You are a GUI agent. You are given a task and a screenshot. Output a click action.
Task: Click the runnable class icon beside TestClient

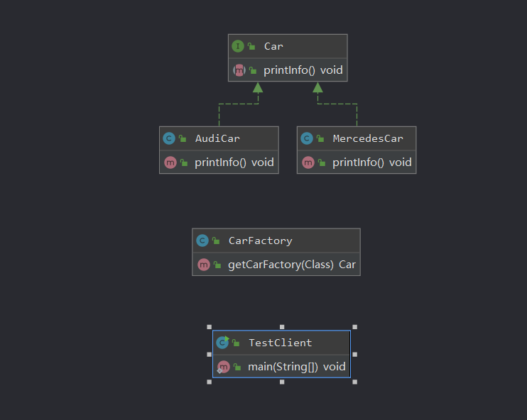click(x=222, y=343)
